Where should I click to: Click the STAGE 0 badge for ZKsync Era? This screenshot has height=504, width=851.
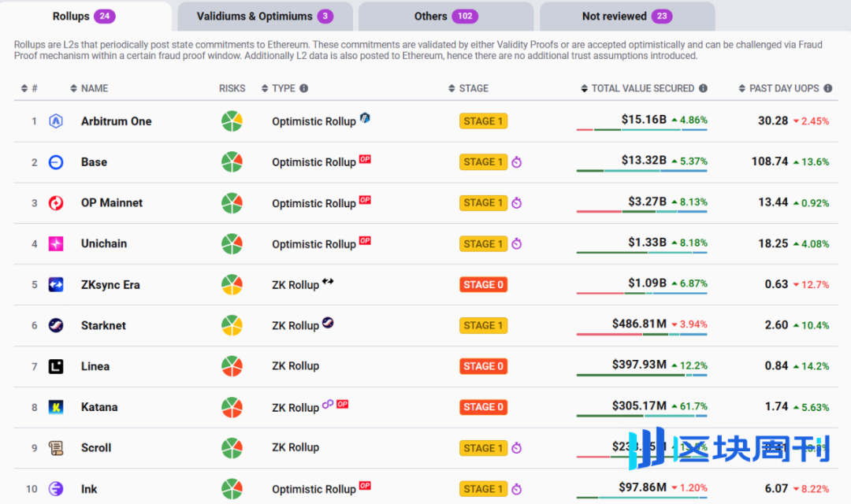pyautogui.click(x=483, y=285)
